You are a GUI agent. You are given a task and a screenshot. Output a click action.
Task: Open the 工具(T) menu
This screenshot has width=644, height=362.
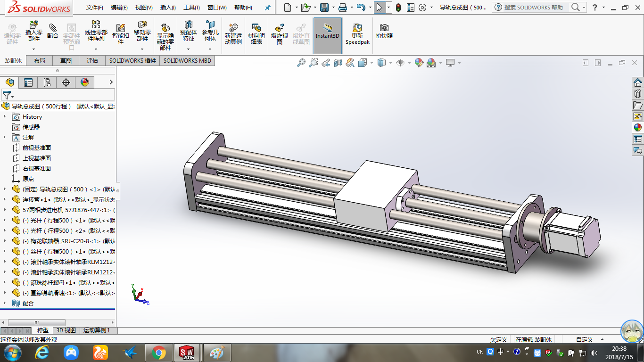coord(191,8)
